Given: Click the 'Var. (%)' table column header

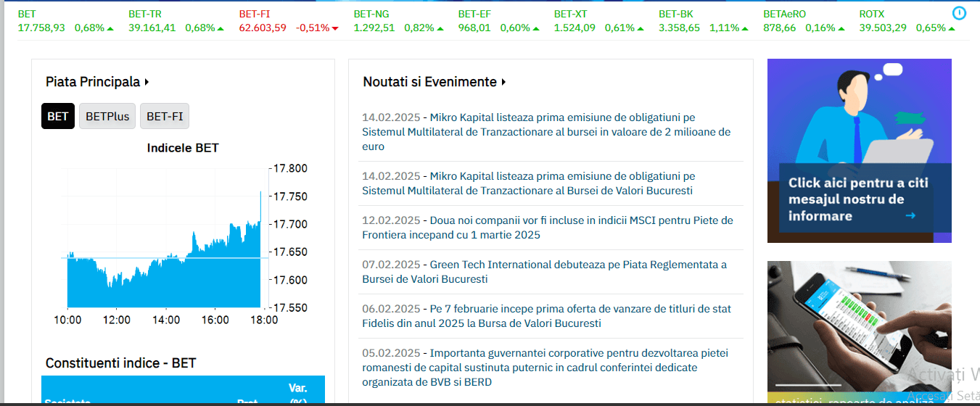Looking at the screenshot, I should 297,395.
